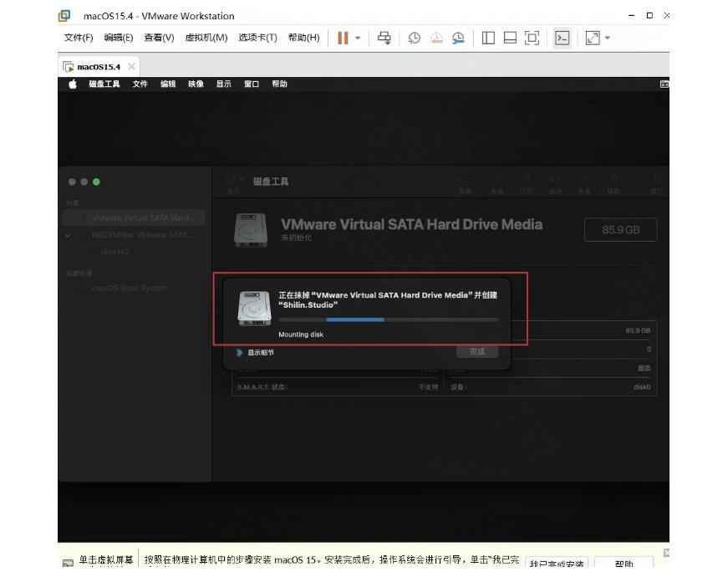Click the take snapshot clock icon
Image resolution: width=728 pixels, height=577 pixels.
pos(414,38)
